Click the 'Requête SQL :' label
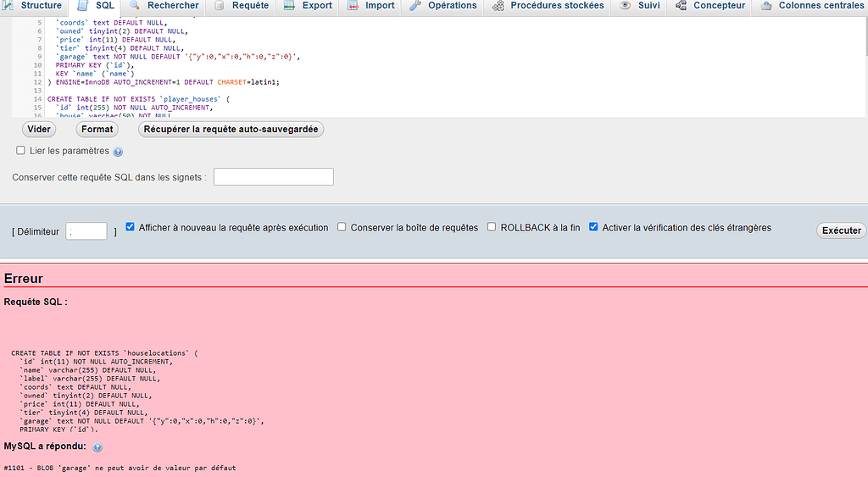The width and height of the screenshot is (868, 477). (36, 302)
